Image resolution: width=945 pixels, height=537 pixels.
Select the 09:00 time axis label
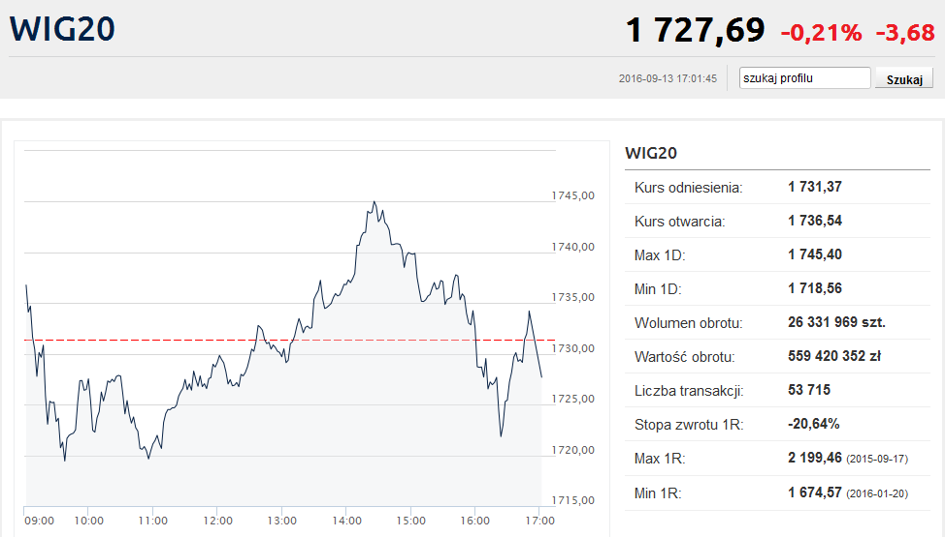(x=39, y=521)
